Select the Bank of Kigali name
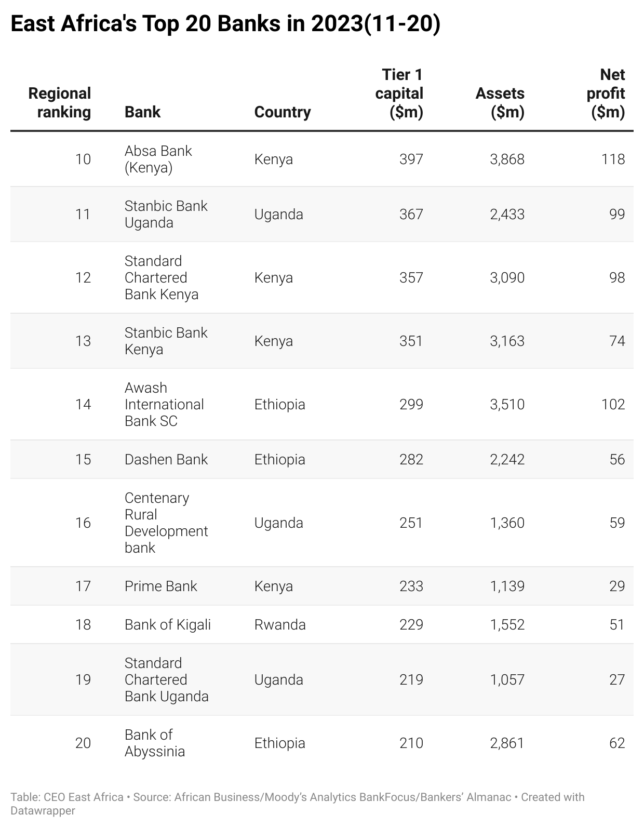 pyautogui.click(x=167, y=624)
